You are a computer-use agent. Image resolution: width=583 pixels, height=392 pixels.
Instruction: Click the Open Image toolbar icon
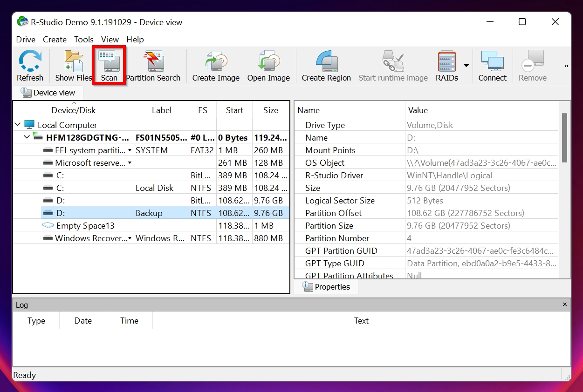click(x=268, y=66)
